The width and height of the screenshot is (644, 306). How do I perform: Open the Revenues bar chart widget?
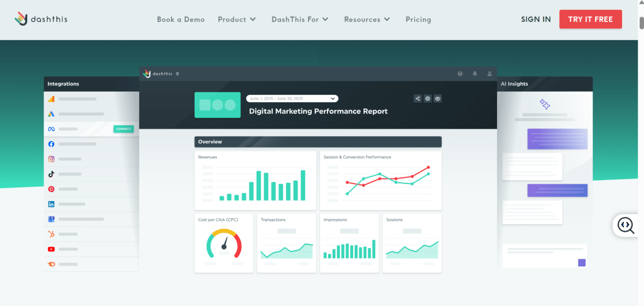pos(255,180)
